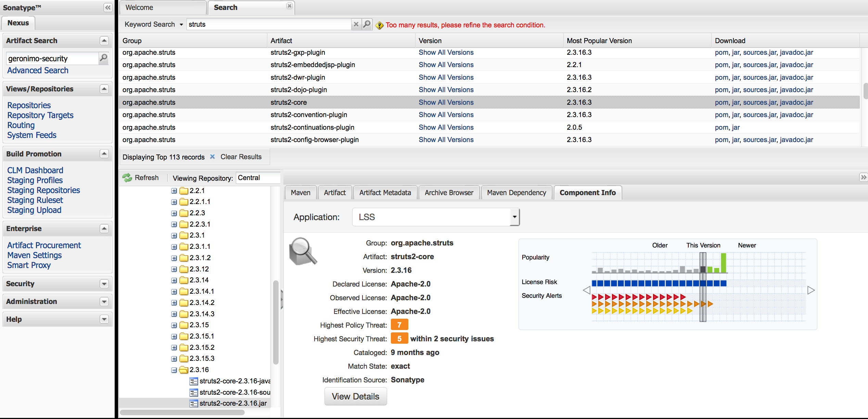Viewport: 868px width, 419px height.
Task: Collapse the Sonatype sidebar with double-arrow icon
Action: click(107, 8)
